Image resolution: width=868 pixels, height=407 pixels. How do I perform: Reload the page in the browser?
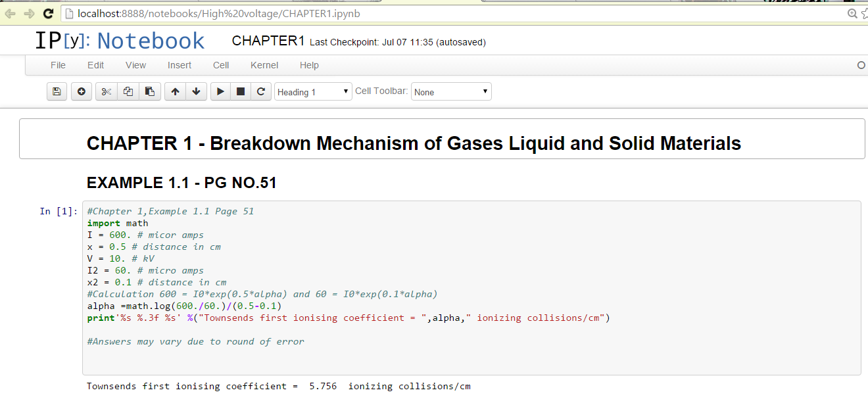tap(48, 13)
